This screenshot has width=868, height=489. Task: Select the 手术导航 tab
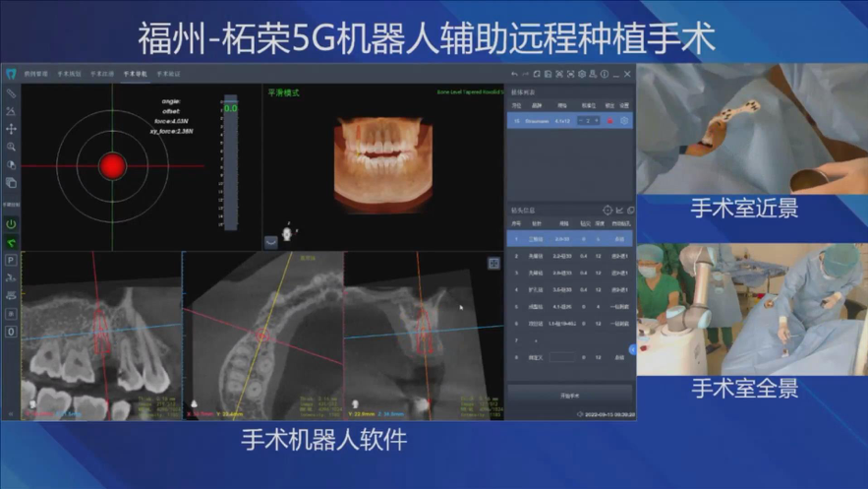point(135,74)
